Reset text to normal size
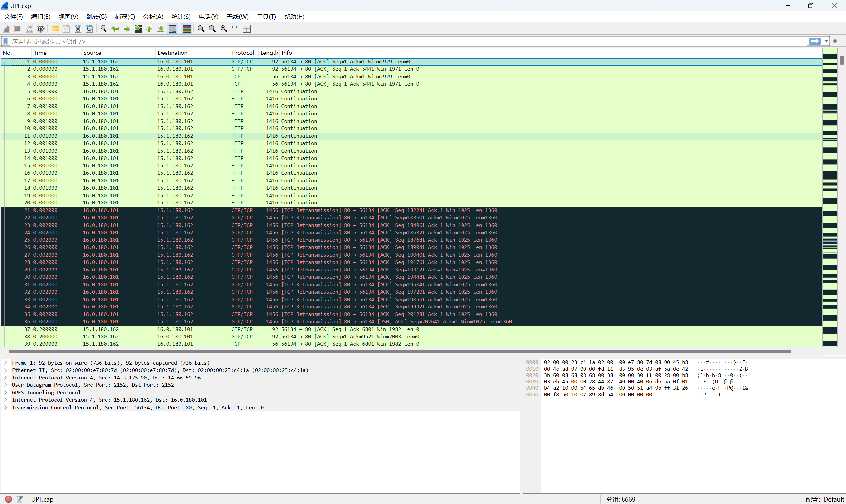 (x=224, y=29)
